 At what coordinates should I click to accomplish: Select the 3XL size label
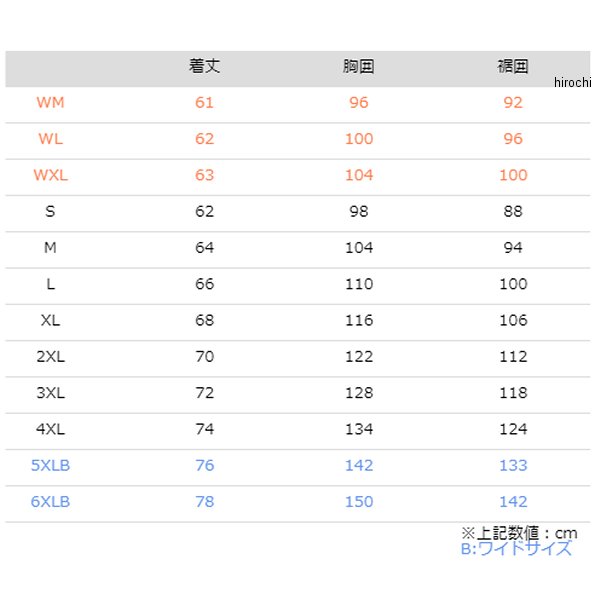(50, 393)
